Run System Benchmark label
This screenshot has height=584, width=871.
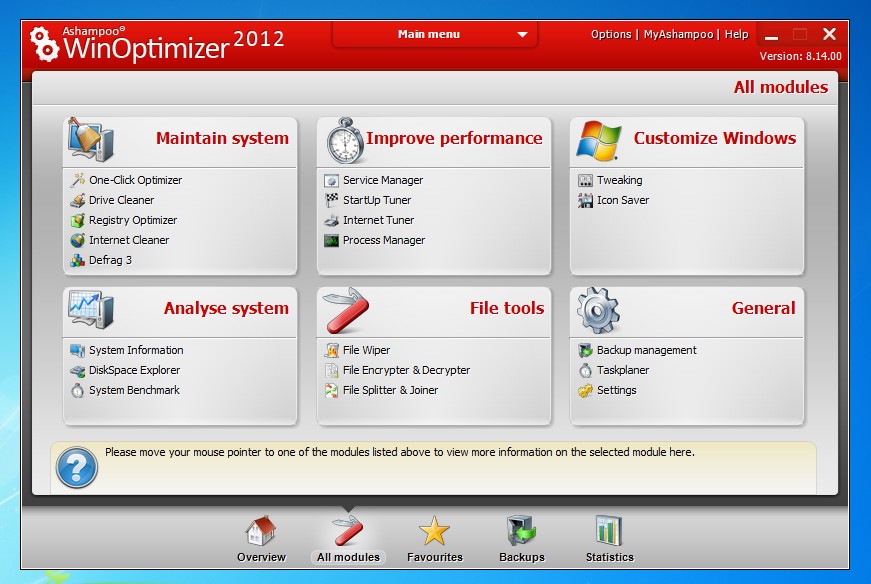[x=134, y=390]
